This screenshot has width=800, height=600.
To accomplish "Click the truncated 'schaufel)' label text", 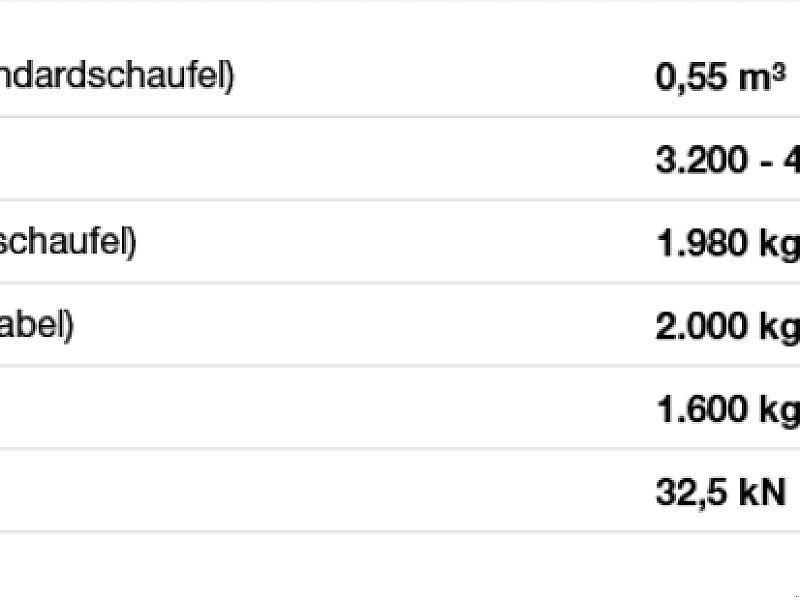I will [x=68, y=244].
